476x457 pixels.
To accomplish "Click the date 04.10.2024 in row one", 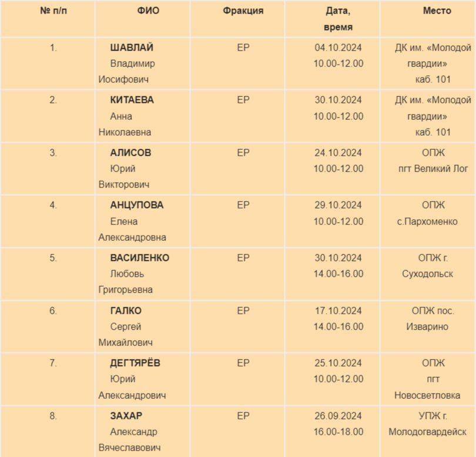I will (x=338, y=48).
